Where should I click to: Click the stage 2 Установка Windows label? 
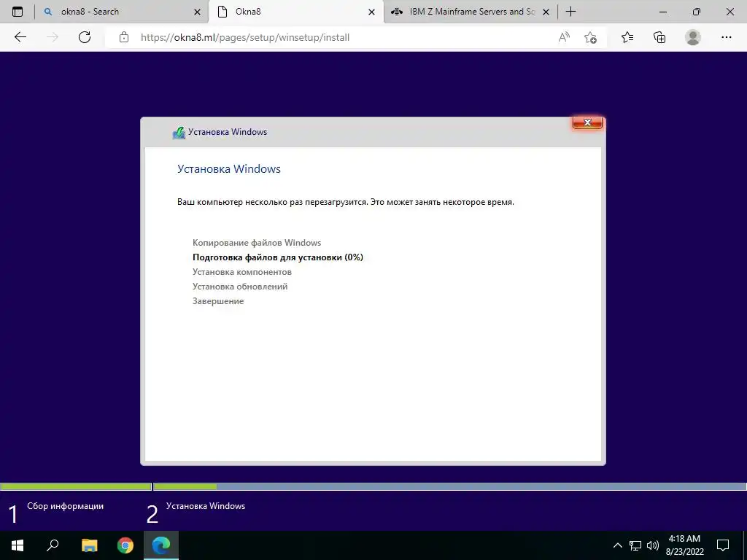pyautogui.click(x=206, y=506)
